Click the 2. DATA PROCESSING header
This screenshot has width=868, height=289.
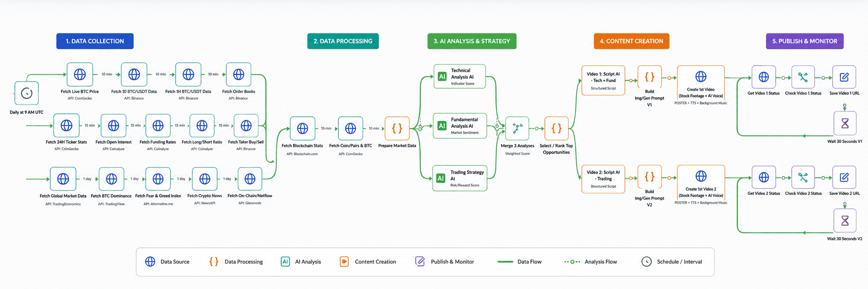343,41
